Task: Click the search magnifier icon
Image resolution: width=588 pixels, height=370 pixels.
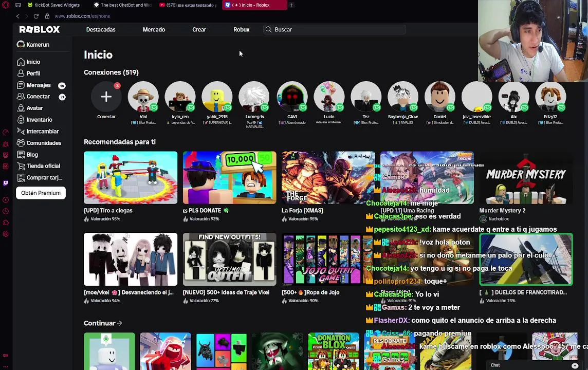Action: pyautogui.click(x=268, y=29)
